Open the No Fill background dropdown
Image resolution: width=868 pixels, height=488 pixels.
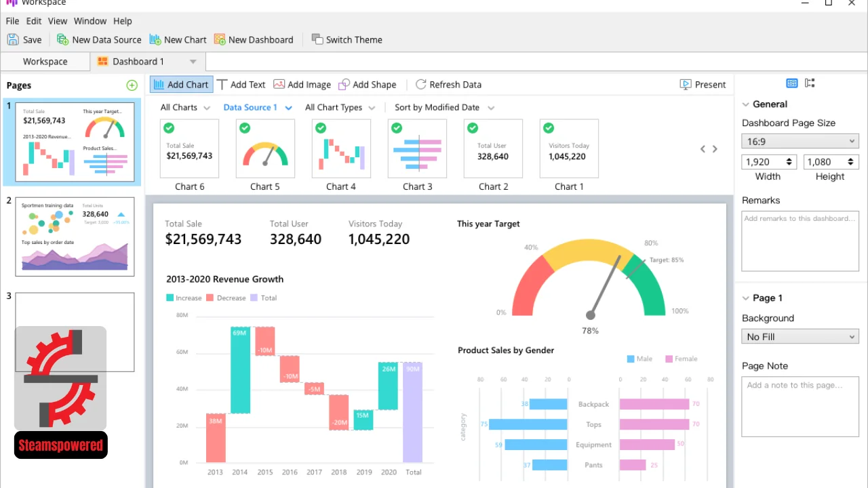point(800,337)
